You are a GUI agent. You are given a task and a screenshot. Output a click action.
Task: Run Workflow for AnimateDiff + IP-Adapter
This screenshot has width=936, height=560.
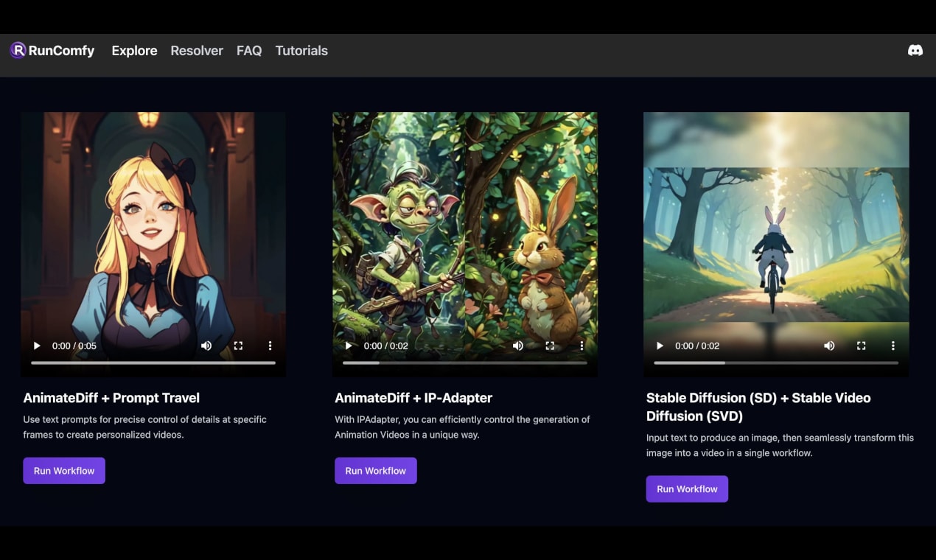pyautogui.click(x=376, y=471)
